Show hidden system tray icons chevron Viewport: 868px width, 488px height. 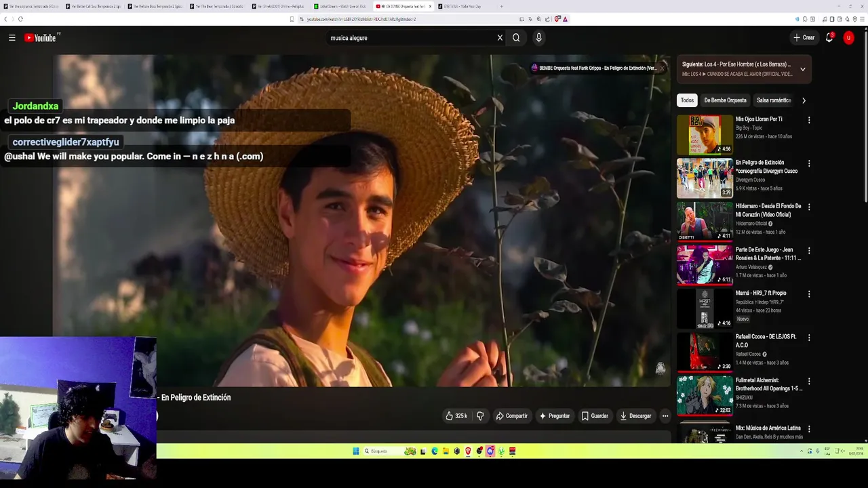[x=802, y=451]
